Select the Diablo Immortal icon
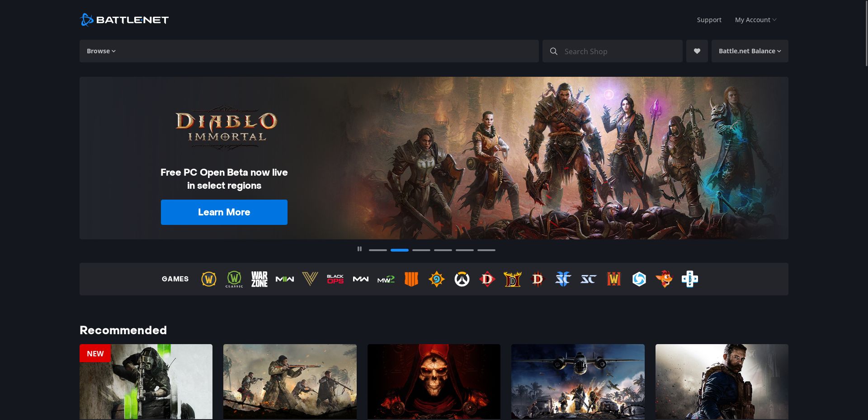 (487, 279)
